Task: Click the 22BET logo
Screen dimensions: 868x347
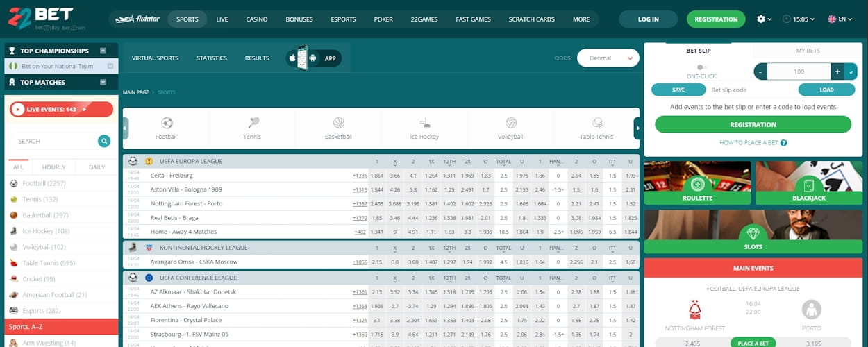Action: (x=46, y=19)
